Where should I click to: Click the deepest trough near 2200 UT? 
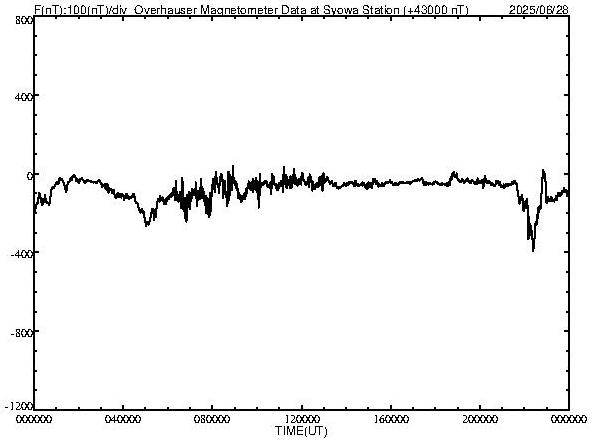click(533, 249)
